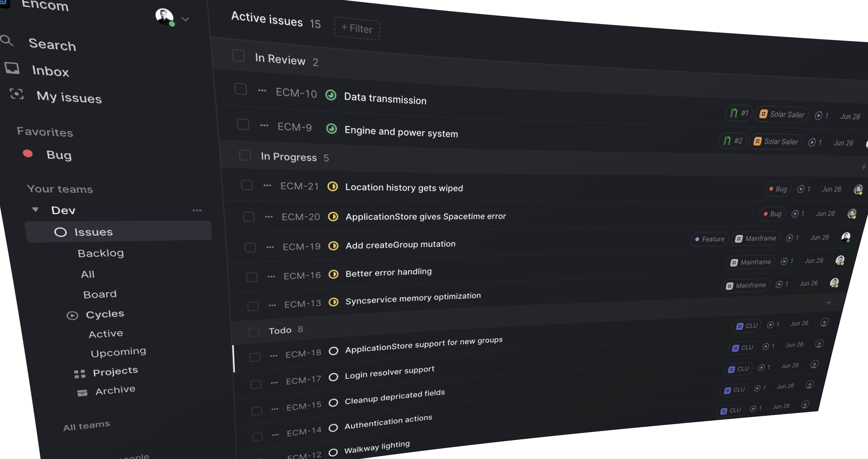Click the green In Review status icon on ECM-10
Image resolution: width=868 pixels, height=459 pixels.
click(x=331, y=95)
